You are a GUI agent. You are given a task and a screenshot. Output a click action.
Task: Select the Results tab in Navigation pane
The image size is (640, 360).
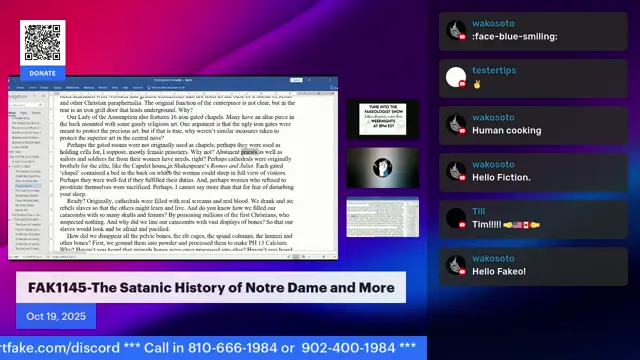pyautogui.click(x=37, y=113)
